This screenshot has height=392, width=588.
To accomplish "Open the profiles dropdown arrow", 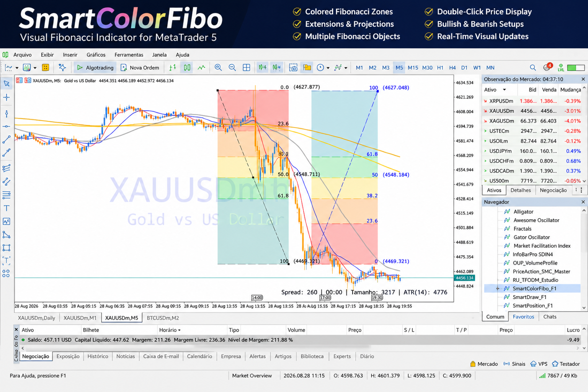I will (x=35, y=68).
